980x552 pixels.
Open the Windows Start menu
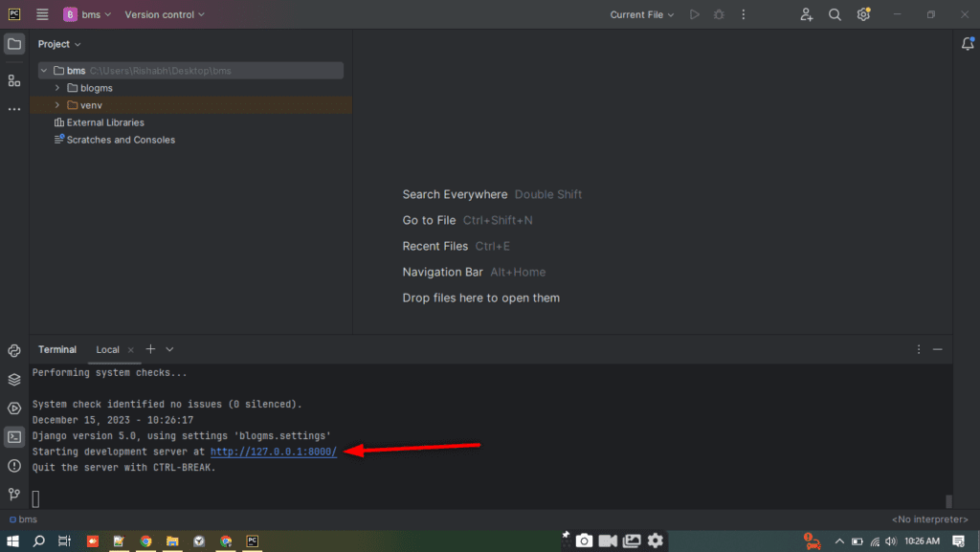coord(12,541)
